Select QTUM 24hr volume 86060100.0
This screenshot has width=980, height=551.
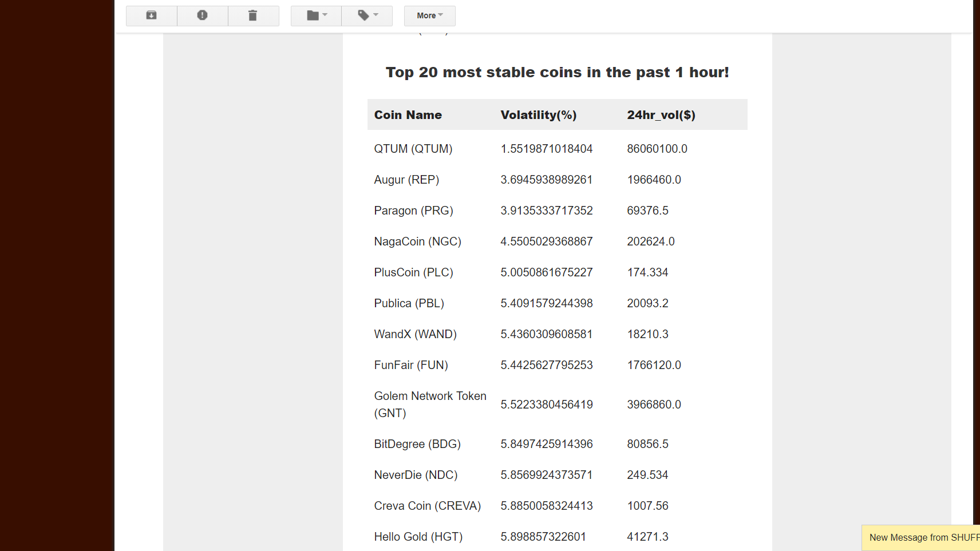pos(657,149)
